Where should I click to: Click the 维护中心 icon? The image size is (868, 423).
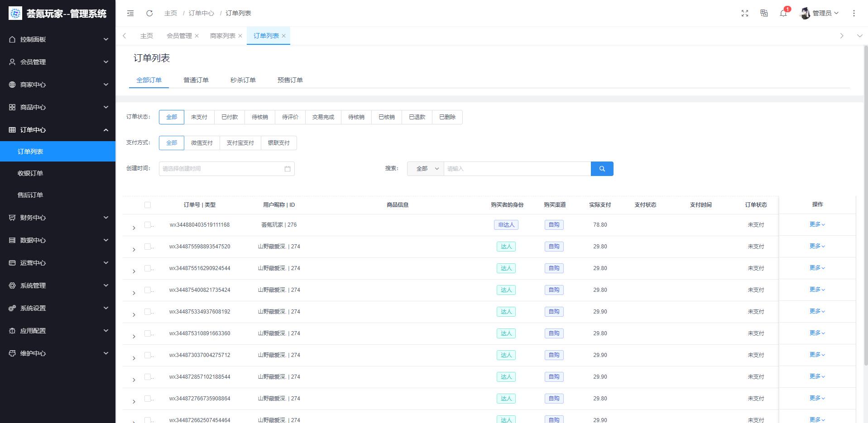click(12, 353)
